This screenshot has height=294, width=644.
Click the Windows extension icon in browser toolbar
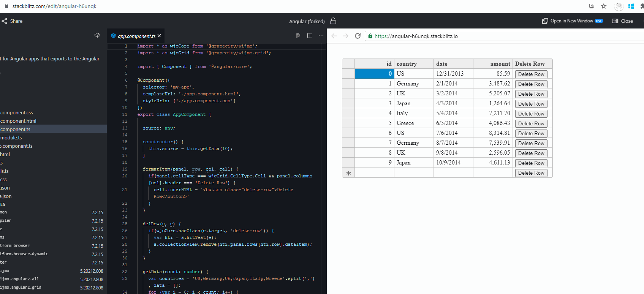click(x=631, y=6)
